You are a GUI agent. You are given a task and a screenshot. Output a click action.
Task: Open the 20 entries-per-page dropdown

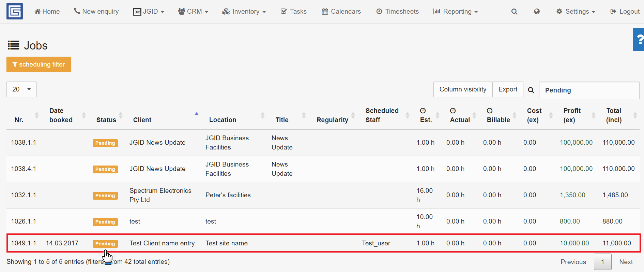click(21, 89)
